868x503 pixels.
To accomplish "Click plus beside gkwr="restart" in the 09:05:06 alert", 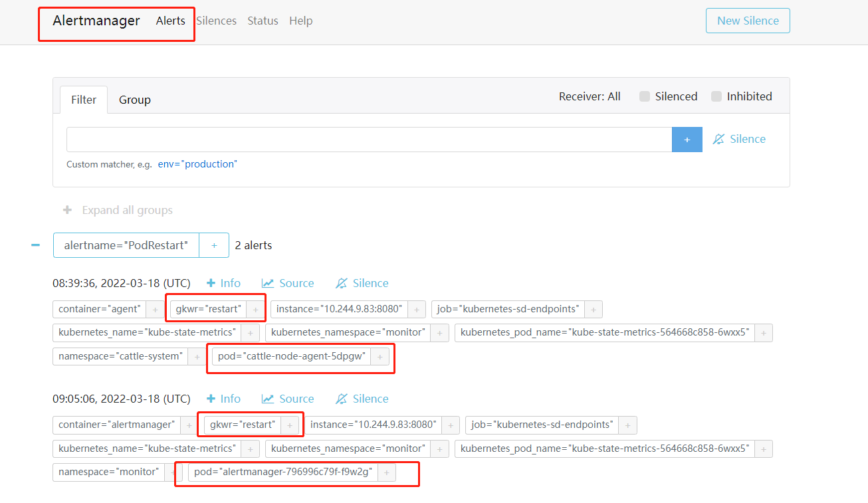I will tap(290, 425).
